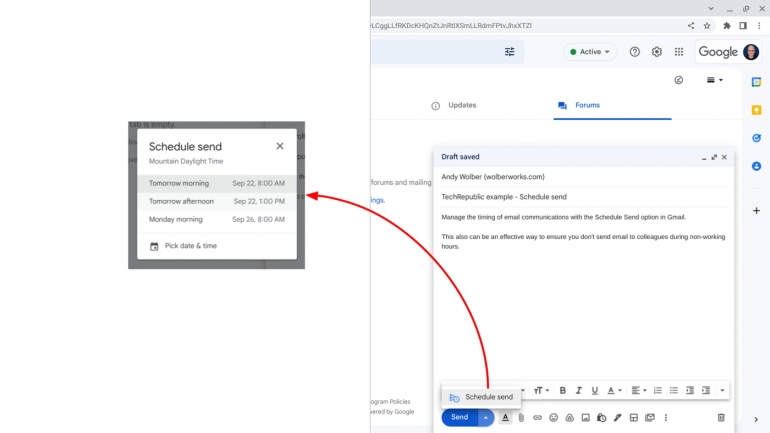Toggle formatting options icon (underlined A)
The height and width of the screenshot is (433, 770).
click(x=505, y=417)
